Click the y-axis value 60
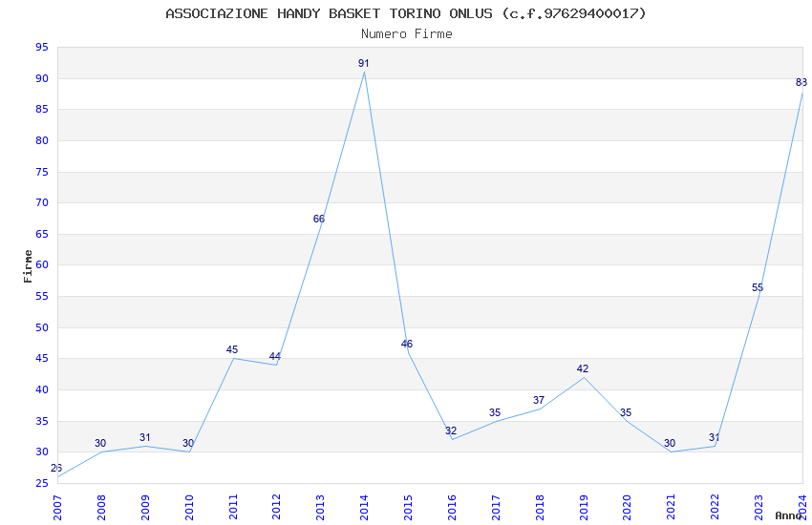This screenshot has width=812, height=525. coord(42,264)
